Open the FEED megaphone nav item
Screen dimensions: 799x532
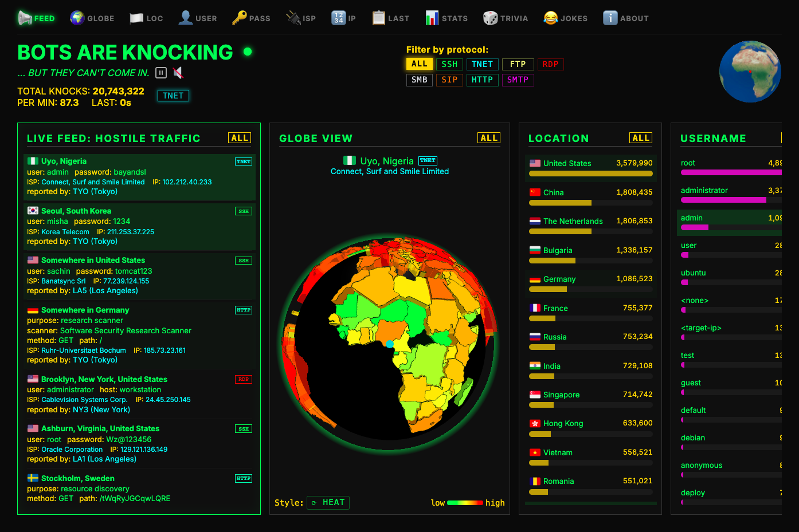36,18
